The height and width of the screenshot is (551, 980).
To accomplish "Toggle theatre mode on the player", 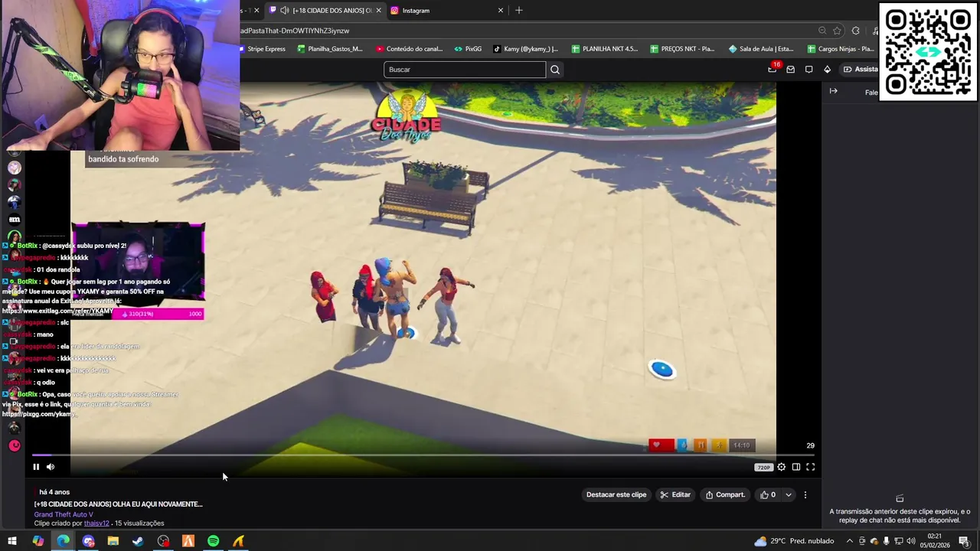I will pos(796,467).
